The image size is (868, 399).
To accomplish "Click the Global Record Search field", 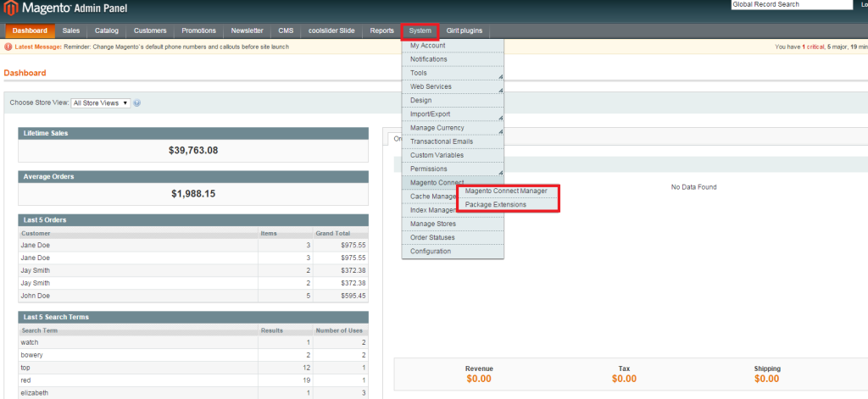I will click(792, 4).
